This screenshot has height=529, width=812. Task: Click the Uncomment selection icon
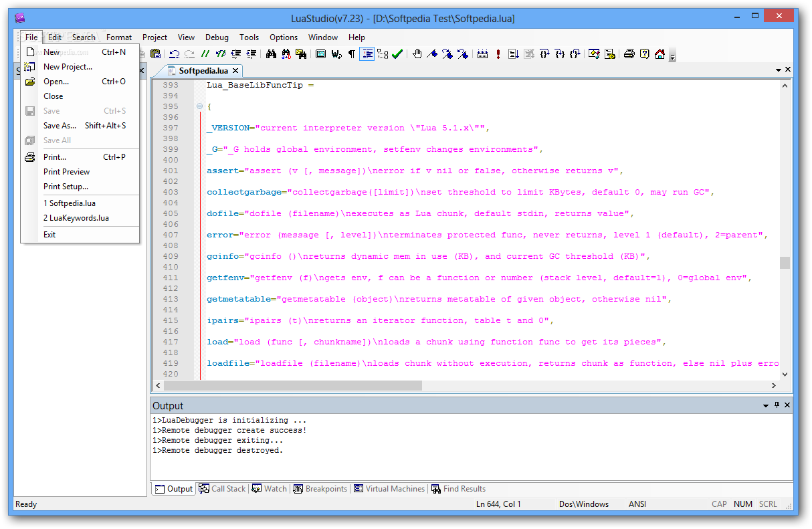(x=221, y=54)
